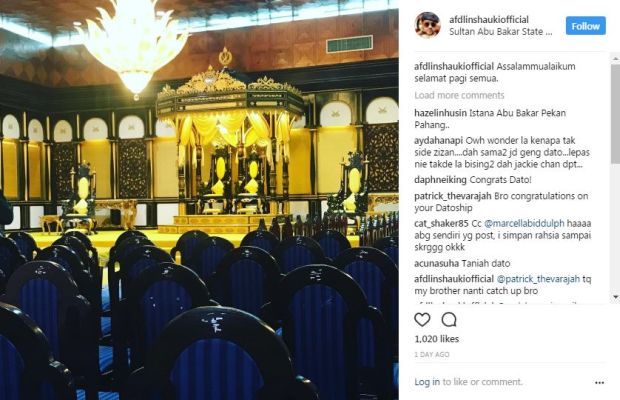This screenshot has width=620, height=400.
Task: Open the afdlinshaukiofficial profile avatar
Action: tap(427, 25)
